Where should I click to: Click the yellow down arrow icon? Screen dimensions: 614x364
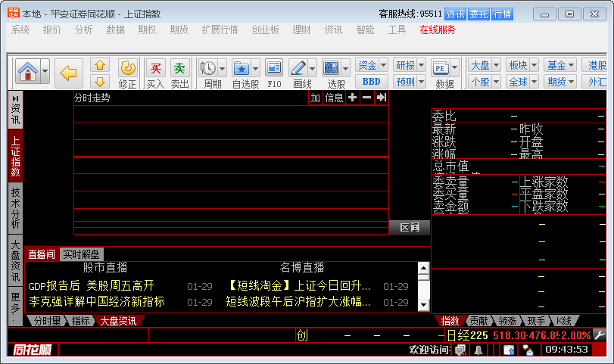click(100, 82)
